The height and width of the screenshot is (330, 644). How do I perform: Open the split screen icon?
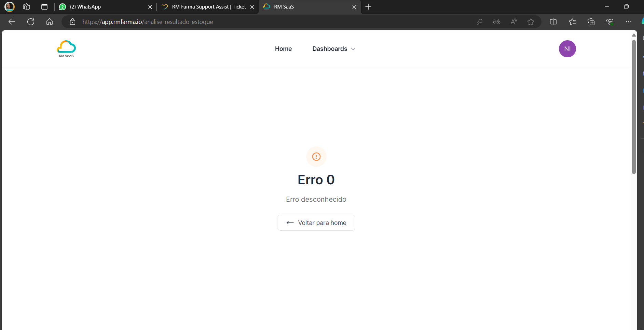pyautogui.click(x=553, y=22)
